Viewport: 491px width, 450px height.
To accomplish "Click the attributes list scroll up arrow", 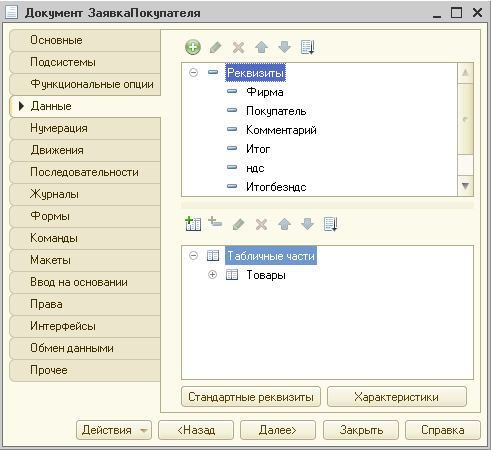I will point(465,73).
